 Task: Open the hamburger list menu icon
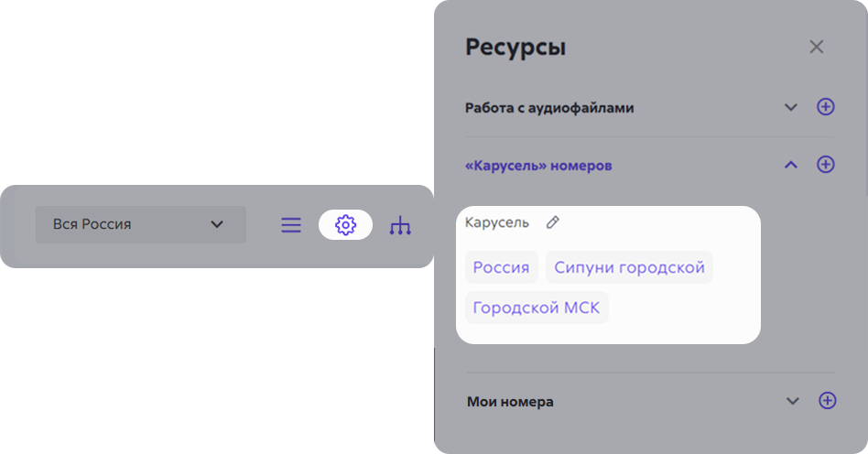[291, 225]
